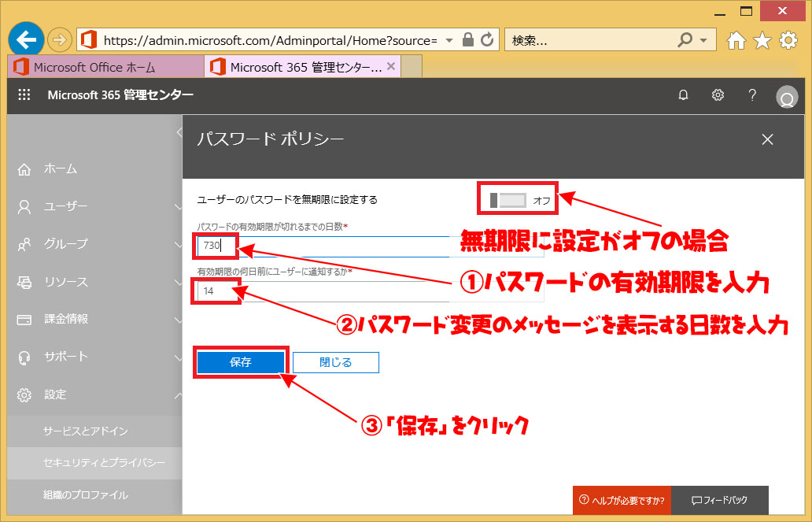Toggle the password never-expire switch
The image size is (812, 522).
pos(508,200)
